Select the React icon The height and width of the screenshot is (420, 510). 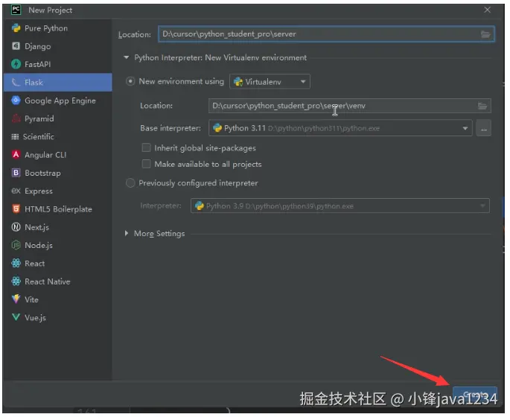16,263
